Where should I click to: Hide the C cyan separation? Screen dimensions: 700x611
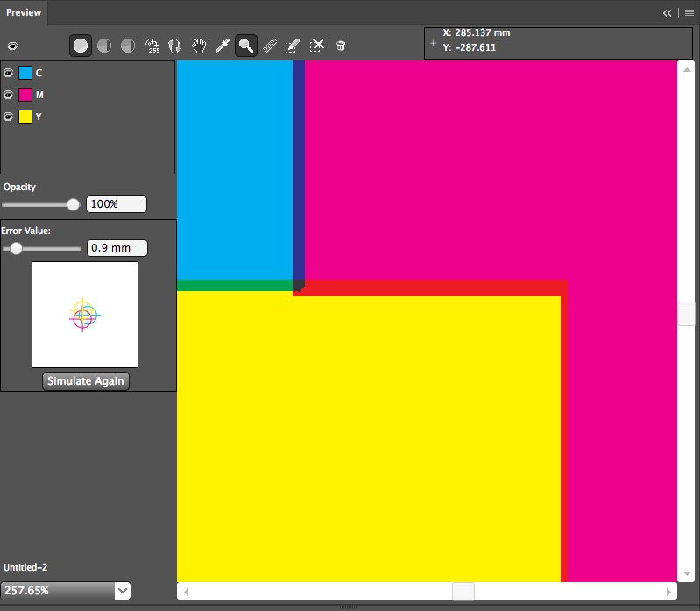pos(9,73)
